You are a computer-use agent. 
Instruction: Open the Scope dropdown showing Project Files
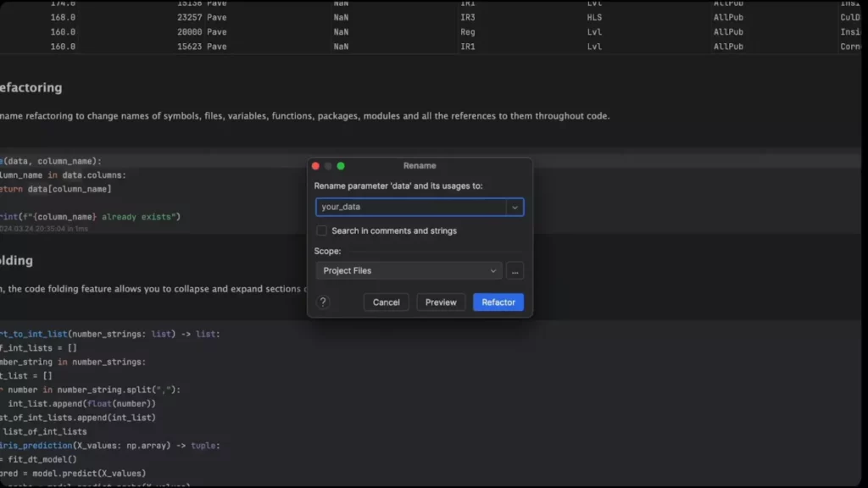coord(407,270)
